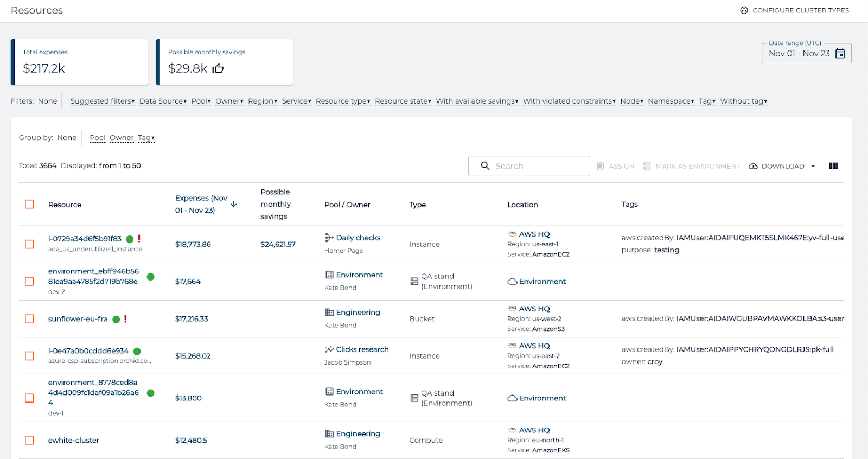
Task: Click green status dot for i-0729a34d6f5b91f83
Action: tap(130, 239)
